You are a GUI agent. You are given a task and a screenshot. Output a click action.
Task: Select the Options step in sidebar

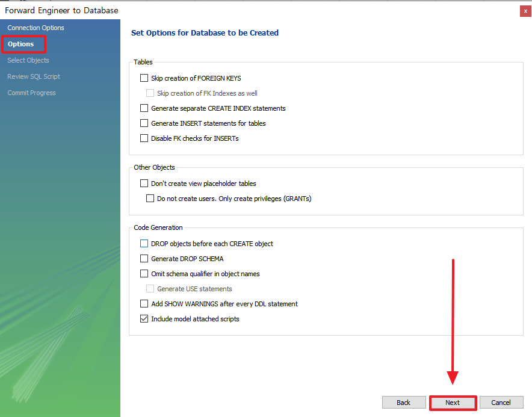(20, 44)
